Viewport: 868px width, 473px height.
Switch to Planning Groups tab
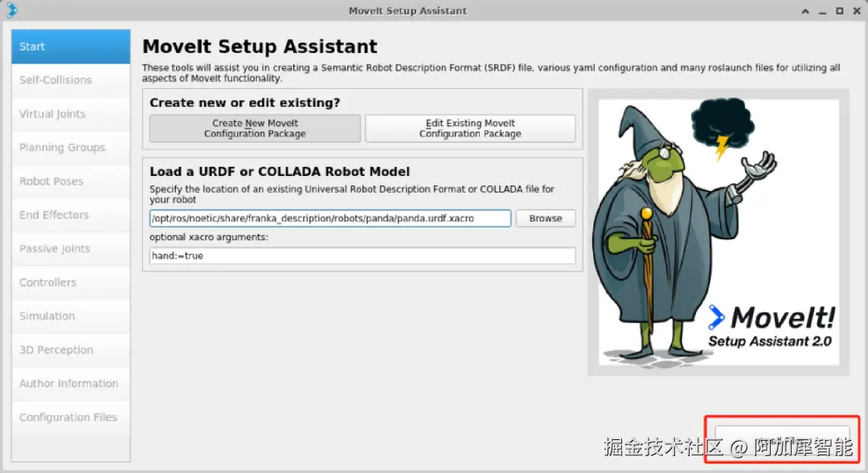71,148
